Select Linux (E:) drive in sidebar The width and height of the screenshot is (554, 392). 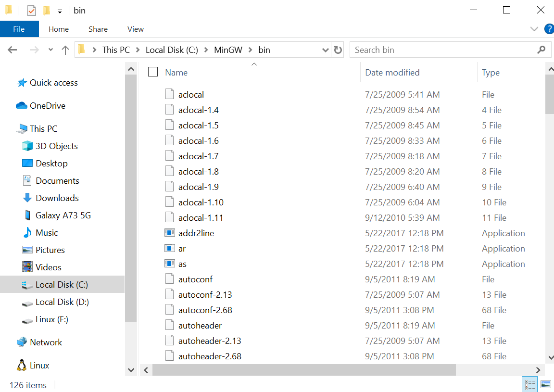[x=51, y=319]
